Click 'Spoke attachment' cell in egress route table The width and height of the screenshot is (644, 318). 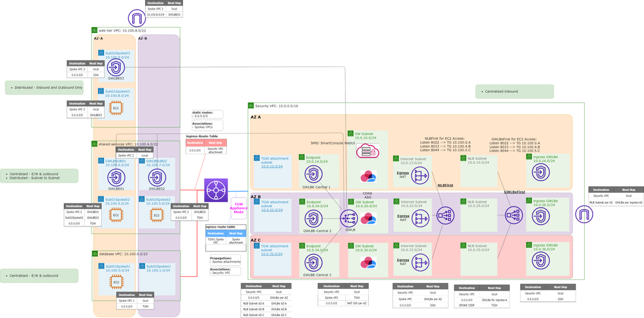tap(235, 241)
